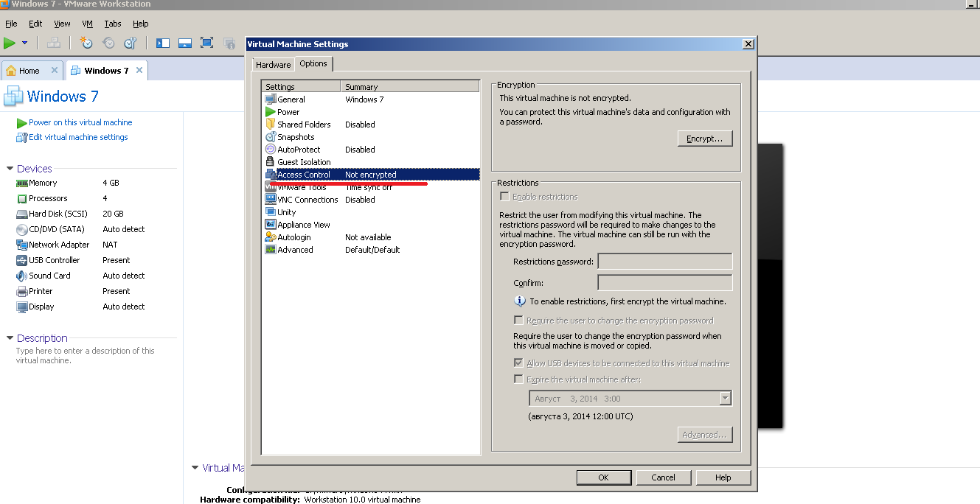
Task: Toggle the thumbnail bar view icon
Action: pyautogui.click(x=185, y=43)
